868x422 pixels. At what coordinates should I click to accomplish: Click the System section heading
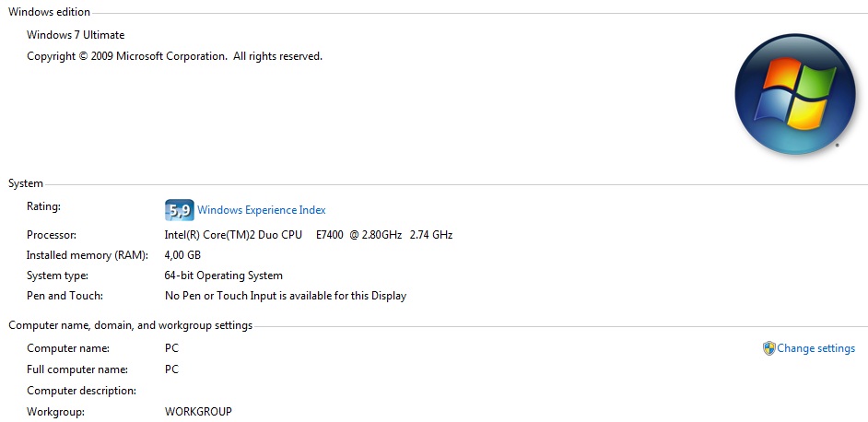[x=26, y=183]
